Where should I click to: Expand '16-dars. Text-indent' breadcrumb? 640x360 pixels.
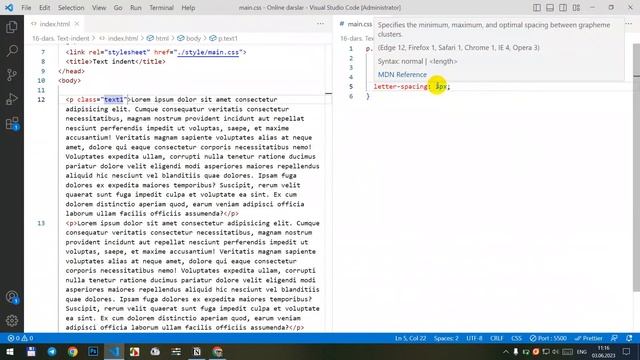(x=60, y=38)
